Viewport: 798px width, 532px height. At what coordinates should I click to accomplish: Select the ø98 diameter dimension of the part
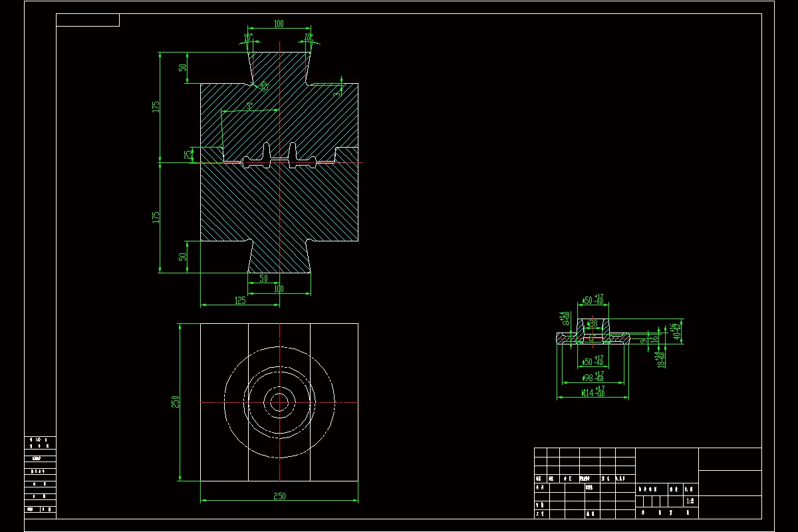coord(593,377)
